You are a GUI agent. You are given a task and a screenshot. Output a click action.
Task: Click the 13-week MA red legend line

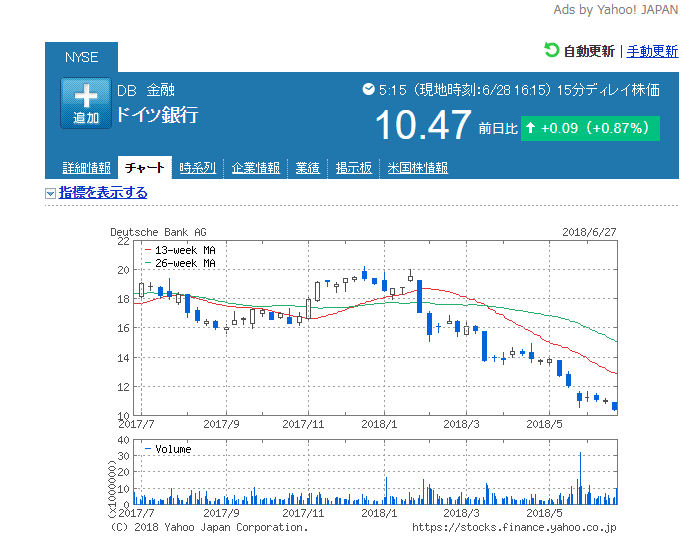tap(148, 250)
